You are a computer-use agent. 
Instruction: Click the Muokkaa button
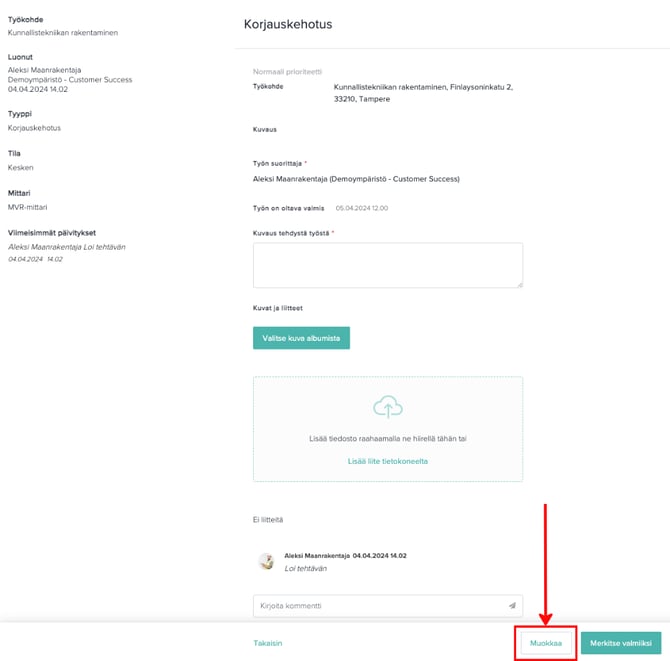pyautogui.click(x=545, y=642)
